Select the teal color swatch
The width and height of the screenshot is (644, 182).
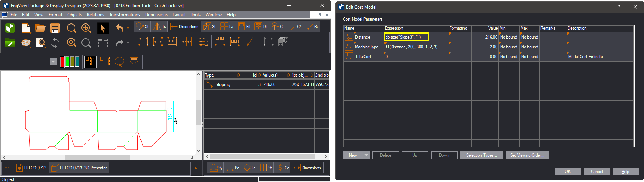tap(77, 62)
